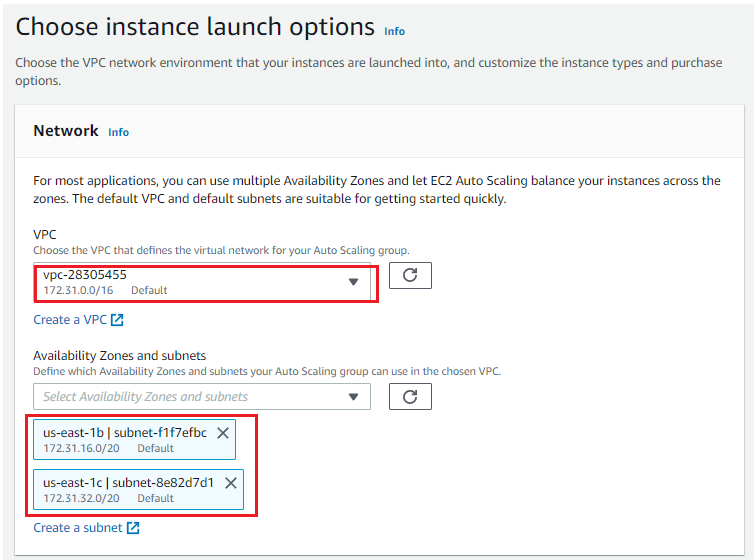Open the vpc-28305455 VPC selector
754x560 pixels.
pos(202,283)
